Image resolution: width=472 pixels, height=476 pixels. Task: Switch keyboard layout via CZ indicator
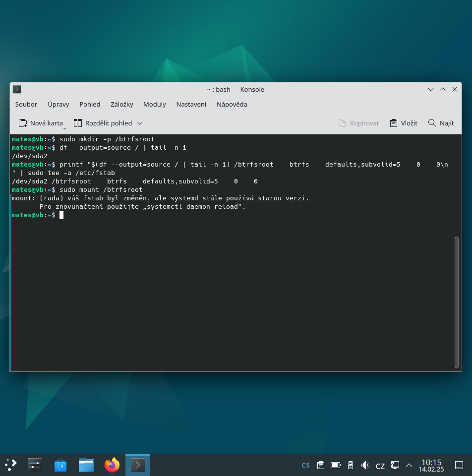tap(380, 466)
